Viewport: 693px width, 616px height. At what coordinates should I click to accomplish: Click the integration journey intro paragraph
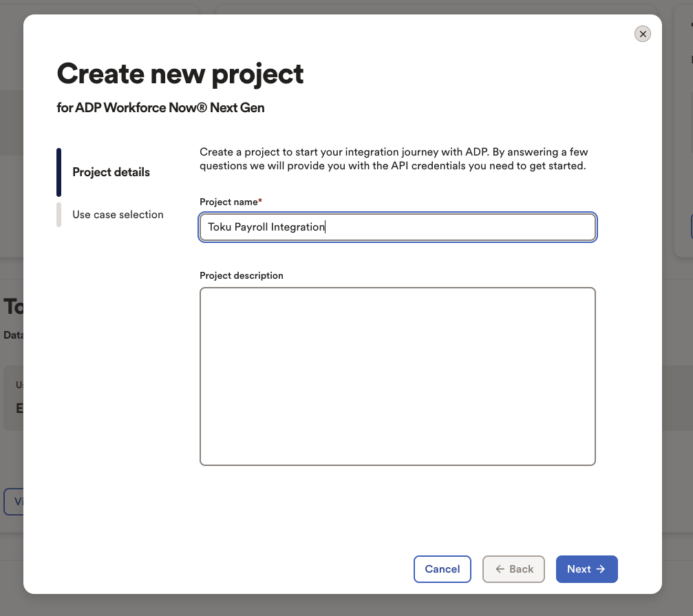(x=394, y=158)
